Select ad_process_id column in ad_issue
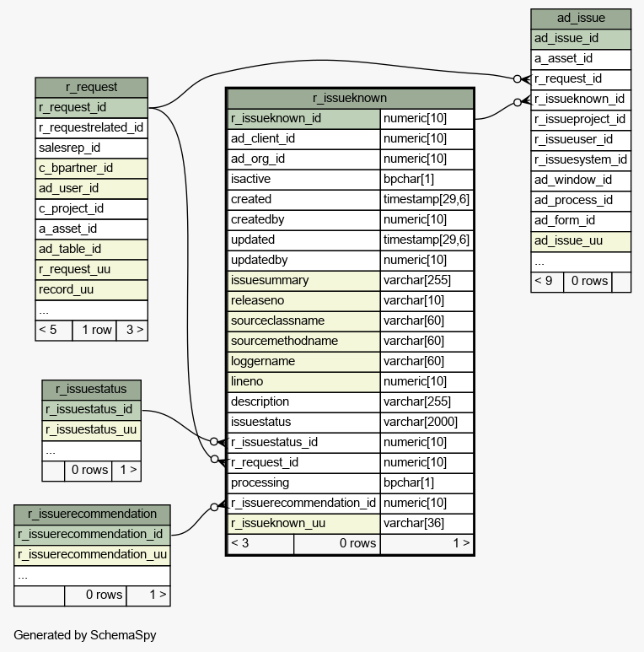The width and height of the screenshot is (644, 652). (581, 201)
